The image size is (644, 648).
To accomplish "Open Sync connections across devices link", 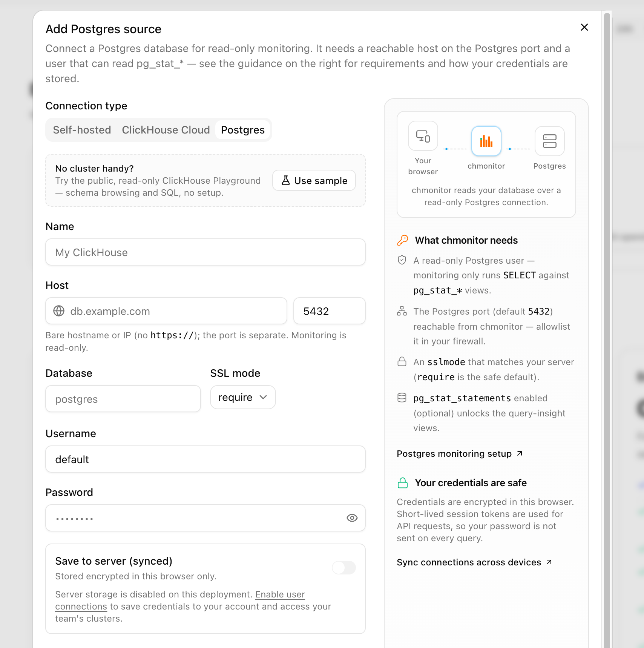I will pyautogui.click(x=474, y=562).
